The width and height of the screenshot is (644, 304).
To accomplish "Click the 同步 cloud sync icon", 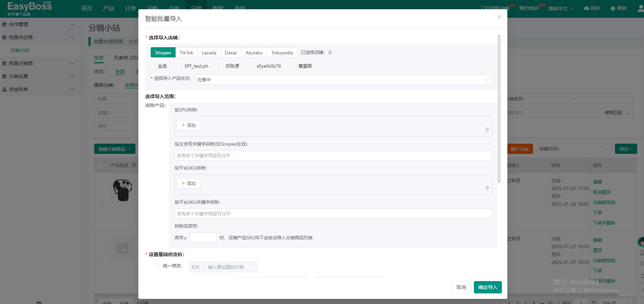I will pyautogui.click(x=587, y=8).
